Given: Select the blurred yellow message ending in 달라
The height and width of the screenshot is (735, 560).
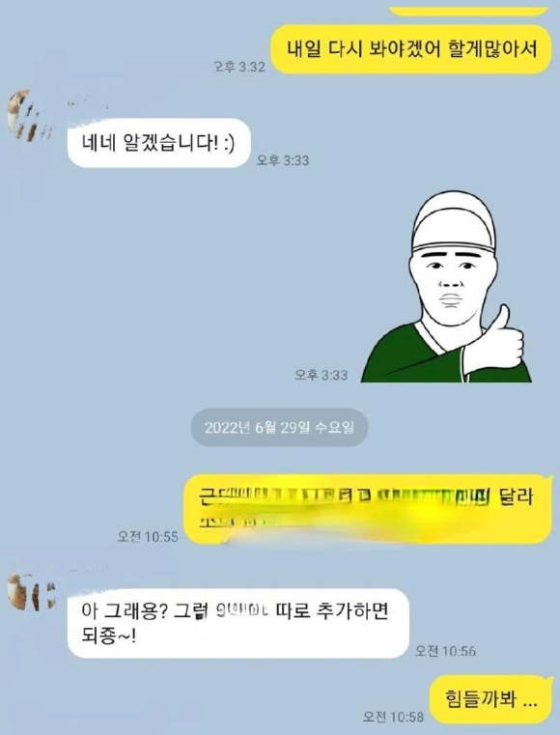Looking at the screenshot, I should [367, 509].
